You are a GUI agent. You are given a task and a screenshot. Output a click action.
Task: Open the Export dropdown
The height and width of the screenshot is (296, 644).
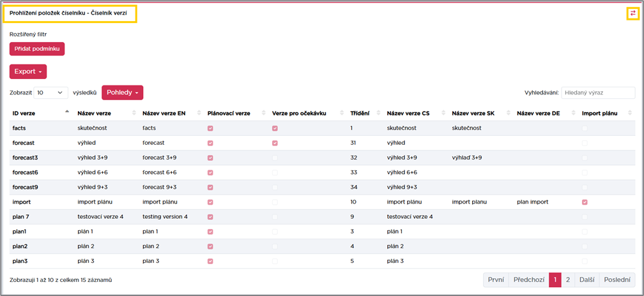[x=28, y=71]
